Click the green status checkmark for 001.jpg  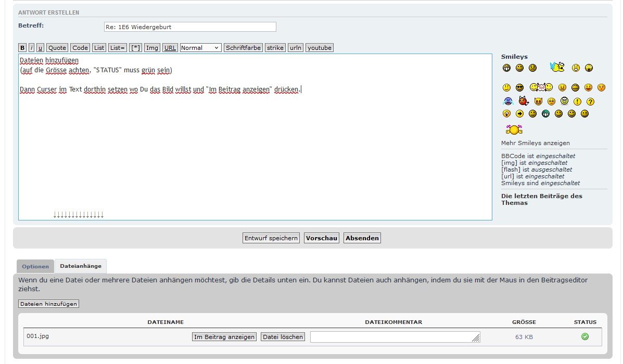tap(585, 337)
